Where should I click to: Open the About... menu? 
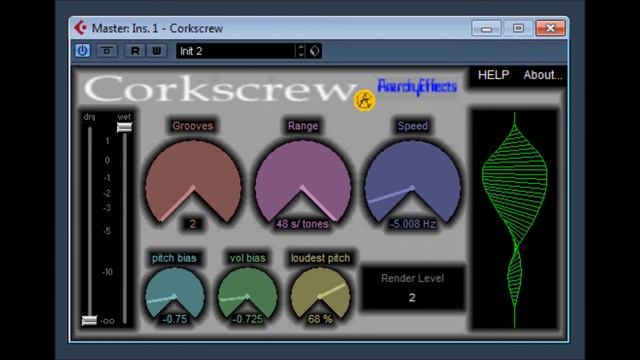[542, 75]
